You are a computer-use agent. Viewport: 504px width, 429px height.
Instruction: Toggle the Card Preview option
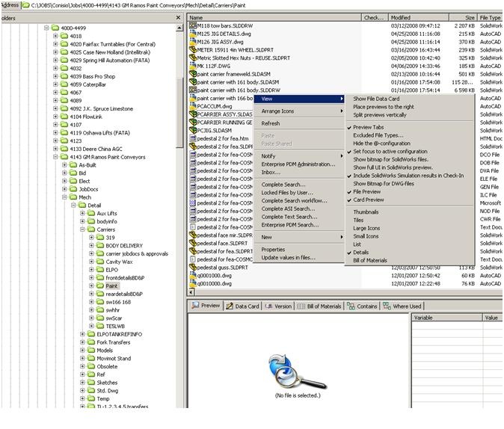pyautogui.click(x=410, y=200)
